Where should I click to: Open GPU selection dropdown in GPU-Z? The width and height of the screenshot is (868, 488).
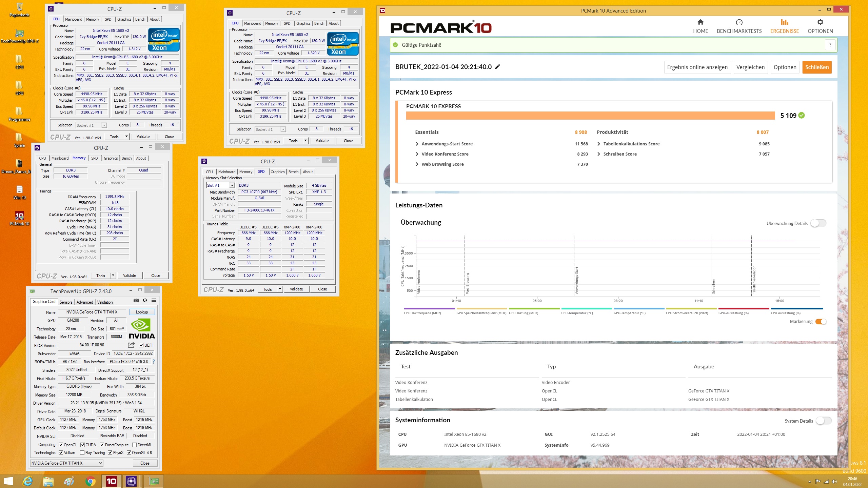click(x=66, y=463)
